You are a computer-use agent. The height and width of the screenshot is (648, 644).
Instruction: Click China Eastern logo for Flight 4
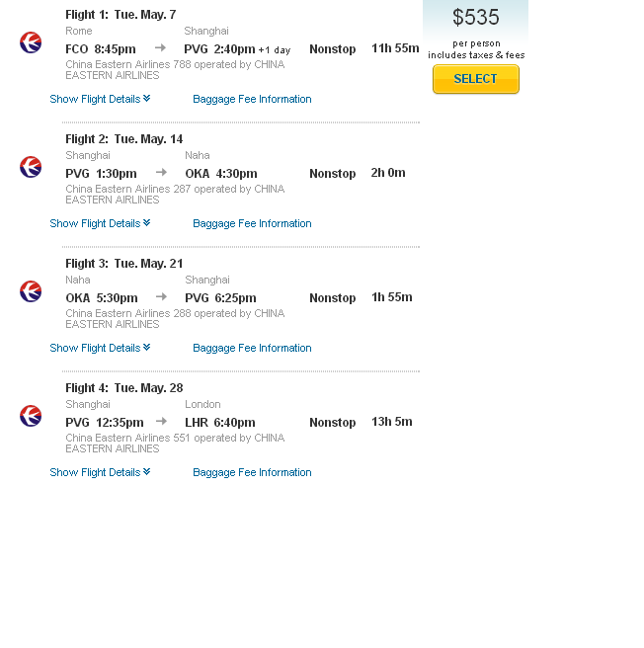pyautogui.click(x=31, y=416)
